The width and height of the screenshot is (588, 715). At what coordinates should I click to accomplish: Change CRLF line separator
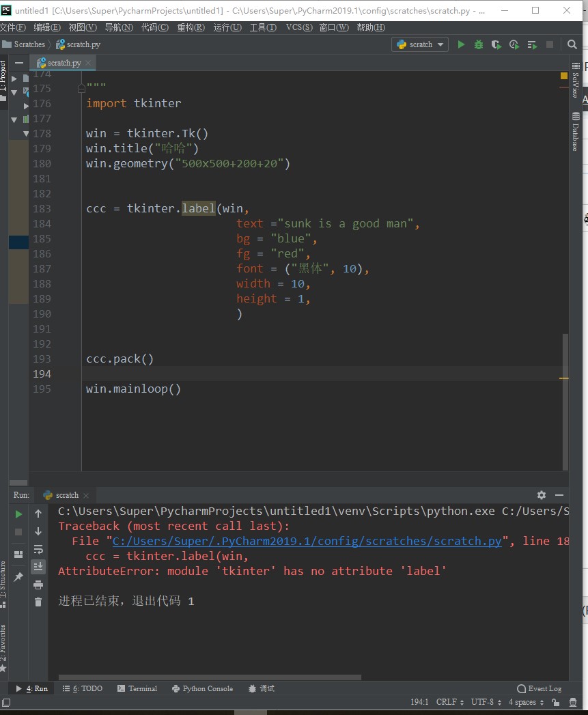click(450, 702)
